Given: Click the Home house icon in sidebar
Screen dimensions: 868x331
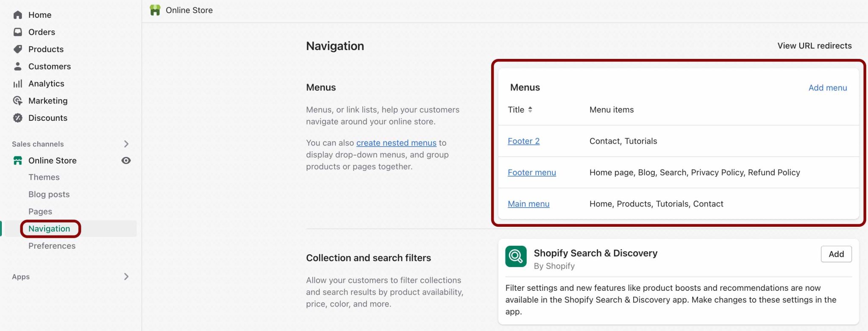Looking at the screenshot, I should [17, 15].
